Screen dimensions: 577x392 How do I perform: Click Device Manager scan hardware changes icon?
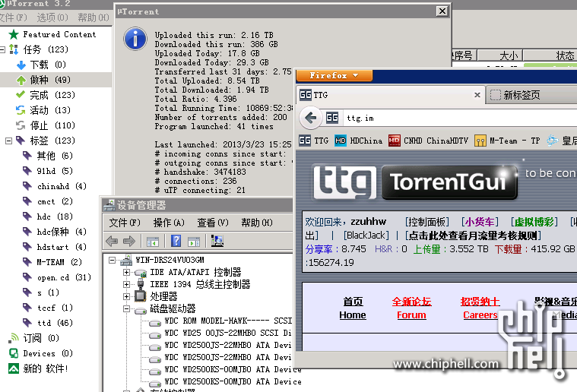[217, 241]
